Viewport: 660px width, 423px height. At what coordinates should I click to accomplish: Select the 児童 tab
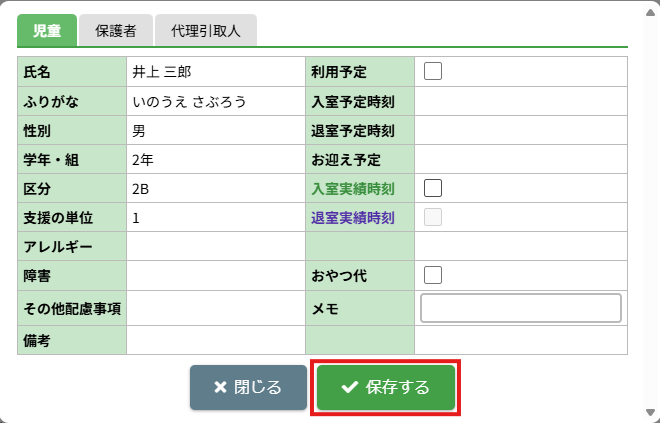point(47,31)
